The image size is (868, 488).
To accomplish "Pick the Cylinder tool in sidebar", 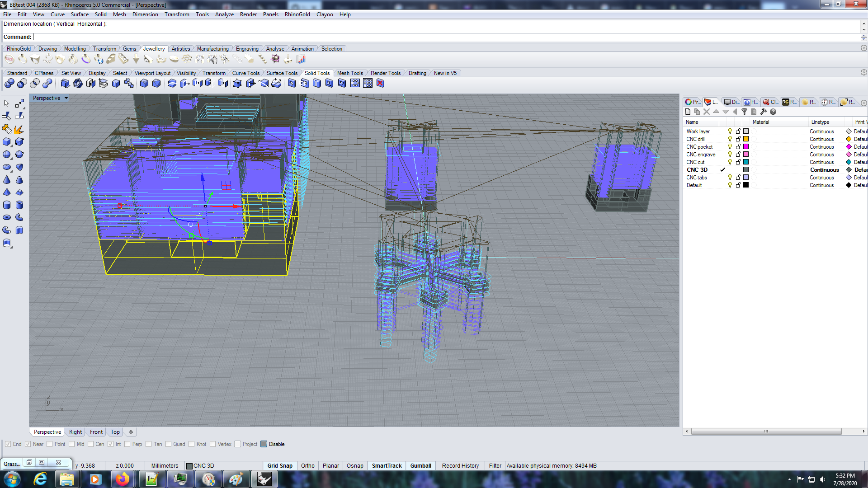I will tap(7, 205).
